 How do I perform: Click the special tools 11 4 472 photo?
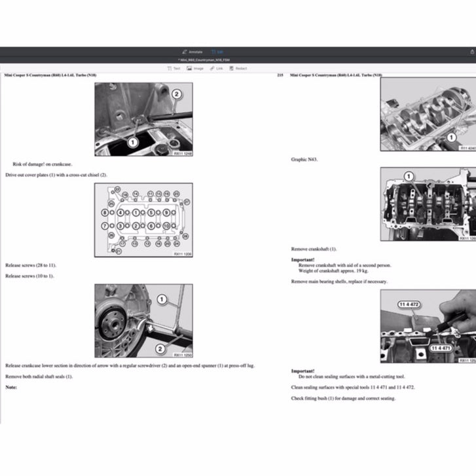pos(428,326)
